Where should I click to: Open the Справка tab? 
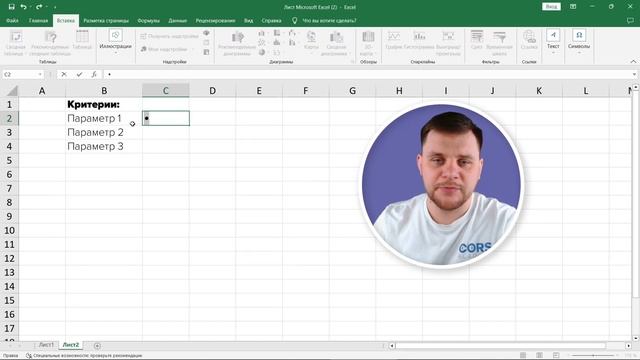tap(271, 20)
